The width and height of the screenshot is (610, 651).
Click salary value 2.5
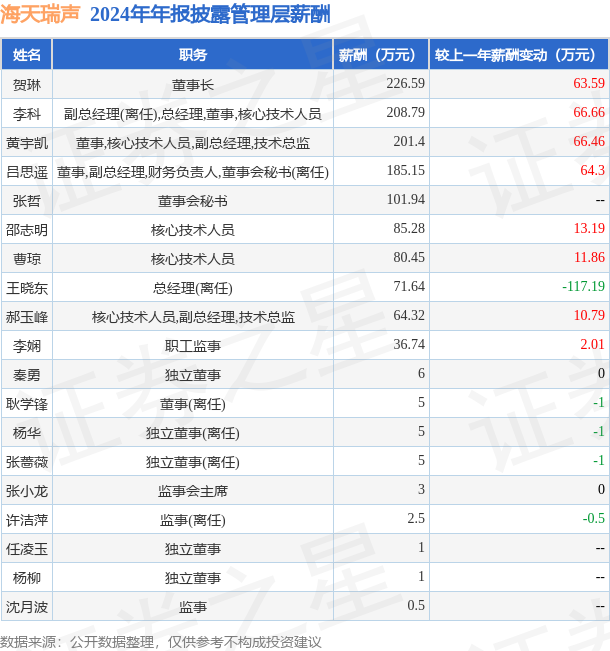(416, 518)
